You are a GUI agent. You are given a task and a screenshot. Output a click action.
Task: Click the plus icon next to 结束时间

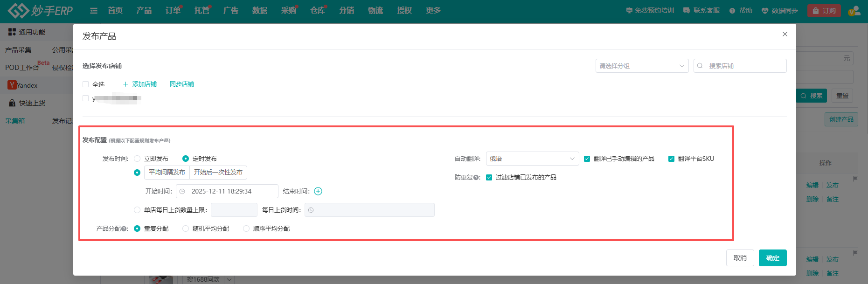318,191
